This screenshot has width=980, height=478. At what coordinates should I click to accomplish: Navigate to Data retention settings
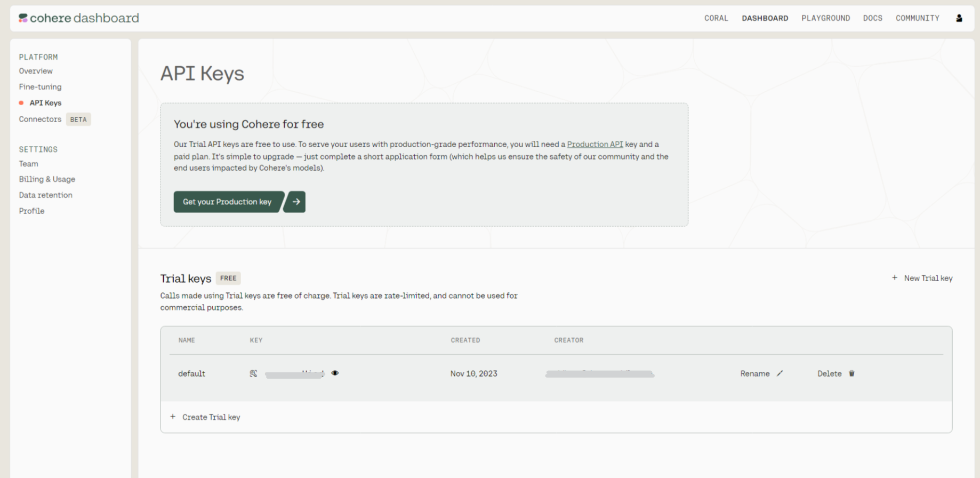tap(45, 195)
